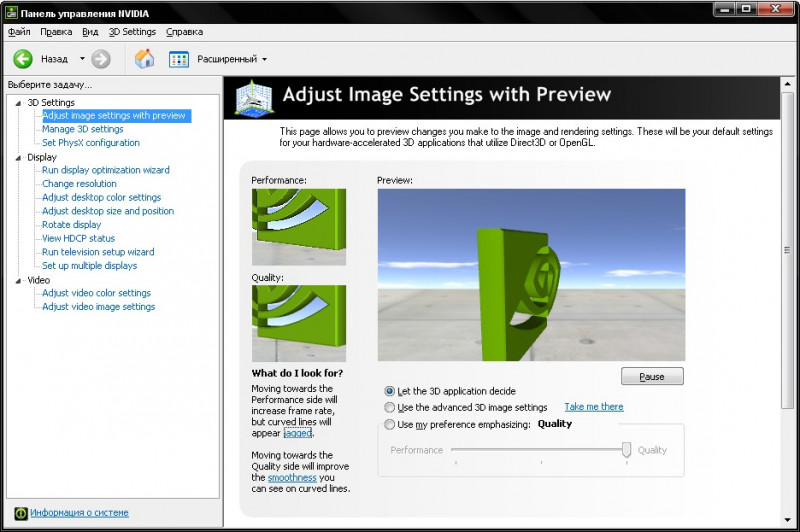Click the green Back arrow icon

point(23,59)
